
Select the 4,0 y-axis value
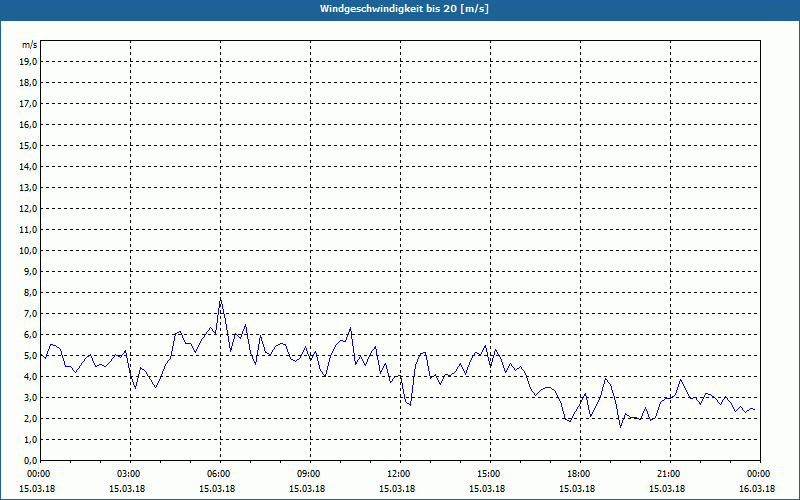pyautogui.click(x=31, y=376)
